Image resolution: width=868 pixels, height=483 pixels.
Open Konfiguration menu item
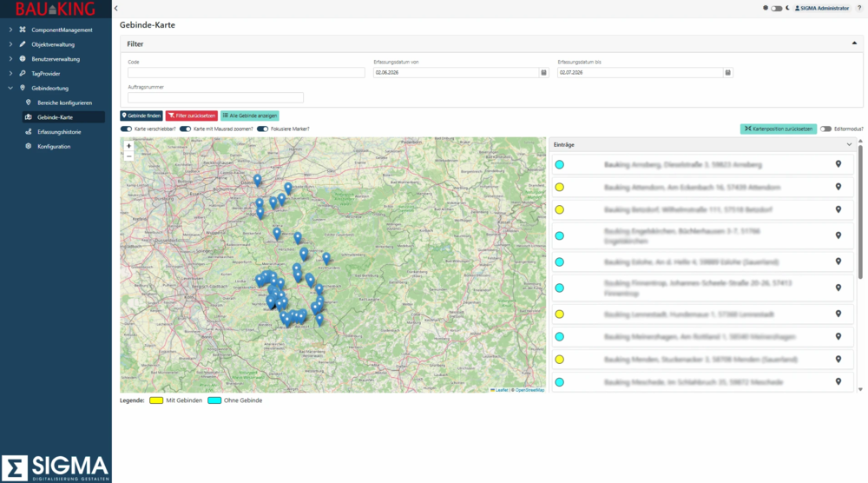(54, 146)
